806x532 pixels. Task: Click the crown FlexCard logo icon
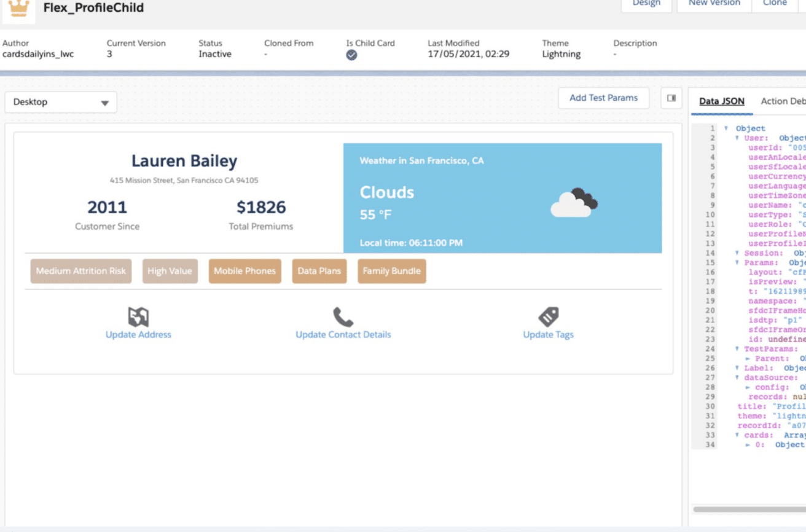pos(19,8)
